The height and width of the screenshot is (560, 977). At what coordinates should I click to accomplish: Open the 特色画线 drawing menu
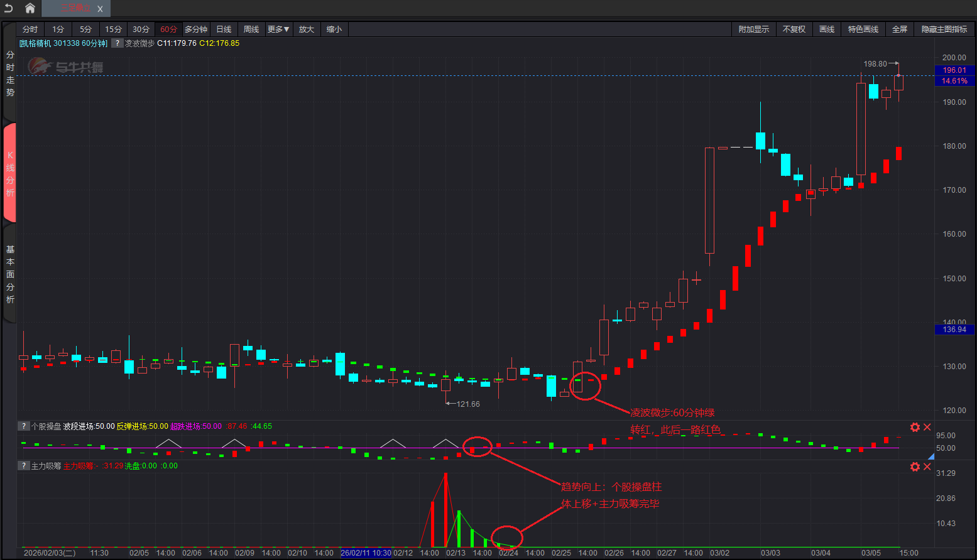pyautogui.click(x=863, y=30)
